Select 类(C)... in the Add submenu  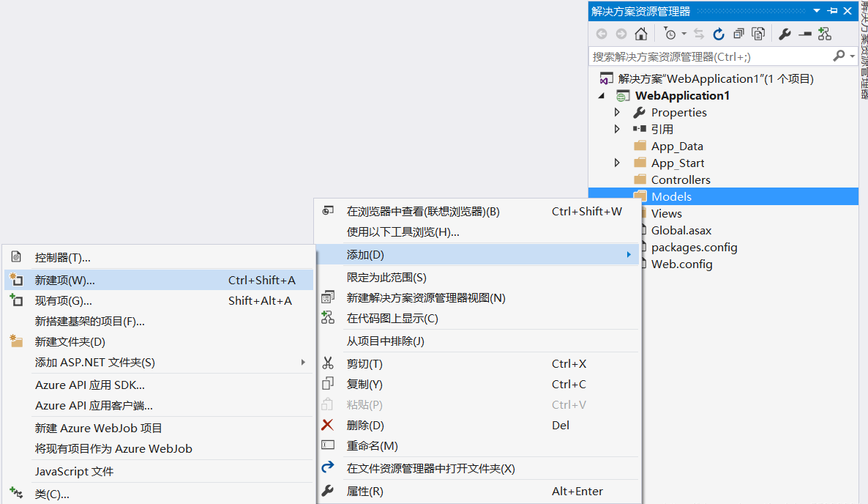click(52, 494)
